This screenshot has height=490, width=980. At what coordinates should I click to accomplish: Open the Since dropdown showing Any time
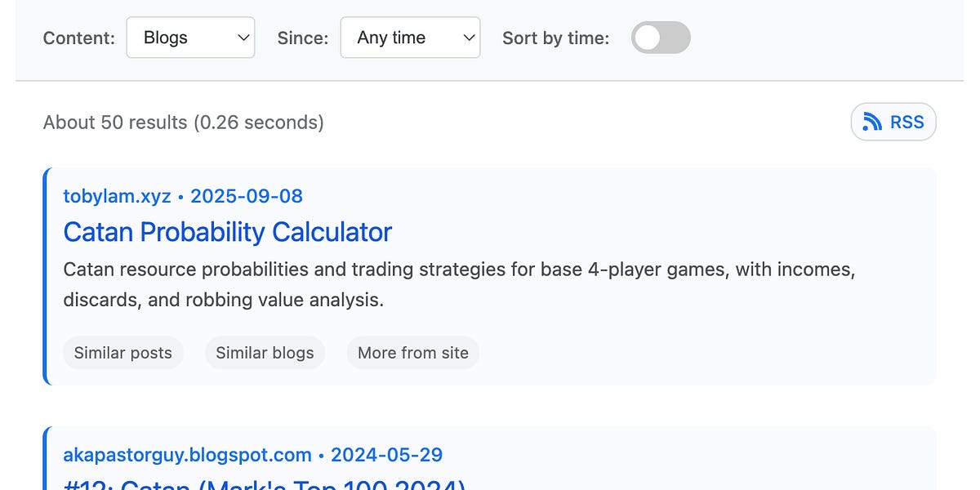coord(409,37)
